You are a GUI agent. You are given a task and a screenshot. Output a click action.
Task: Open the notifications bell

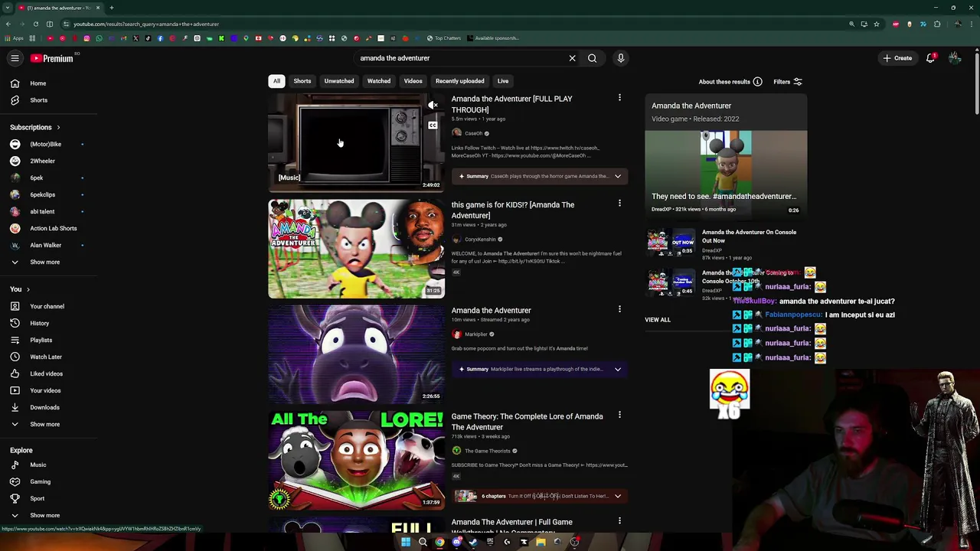pos(930,58)
